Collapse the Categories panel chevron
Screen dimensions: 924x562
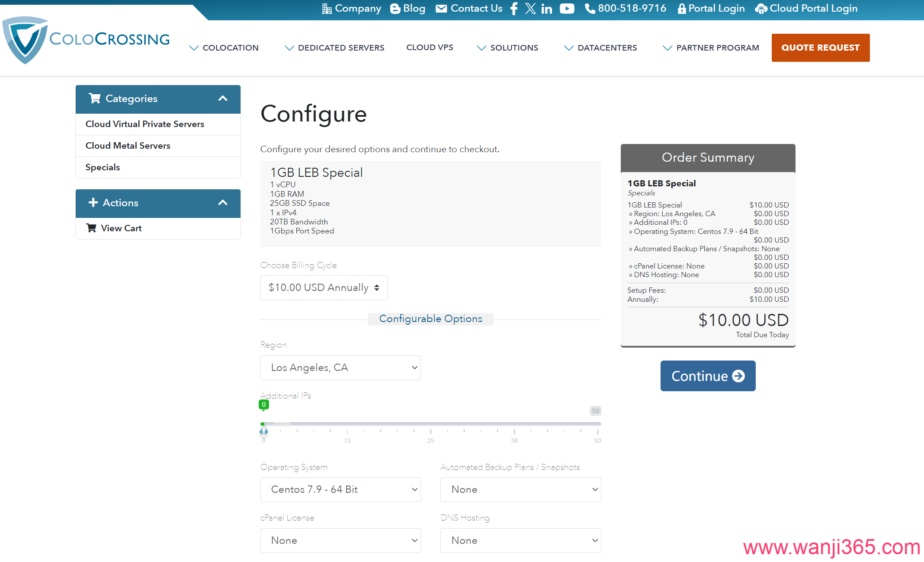[x=223, y=99]
